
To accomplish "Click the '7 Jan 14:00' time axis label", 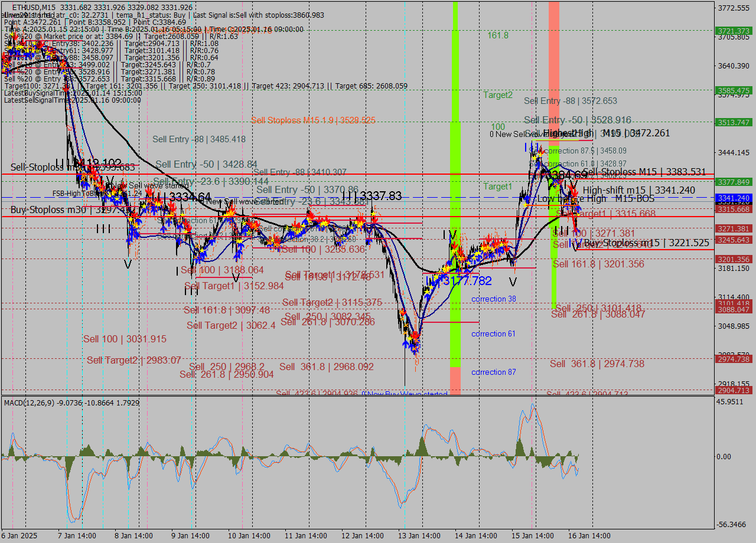I will 76,536.
